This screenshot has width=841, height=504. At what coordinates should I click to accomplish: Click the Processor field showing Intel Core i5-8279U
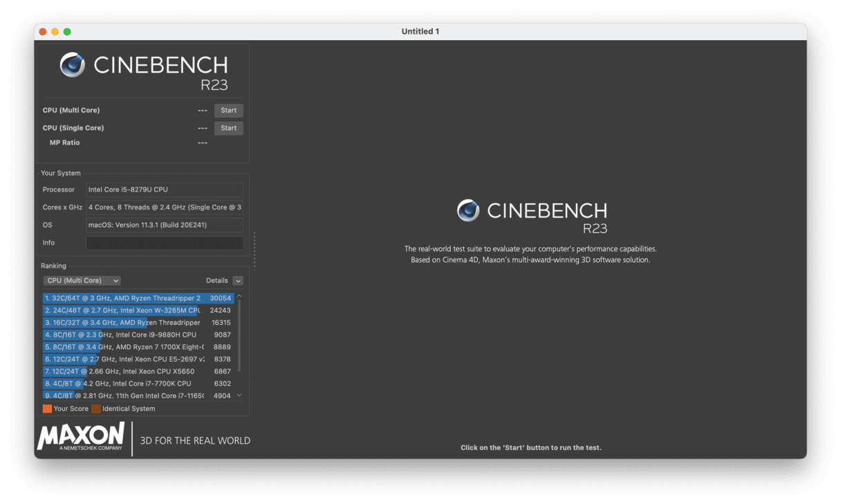[x=165, y=189]
